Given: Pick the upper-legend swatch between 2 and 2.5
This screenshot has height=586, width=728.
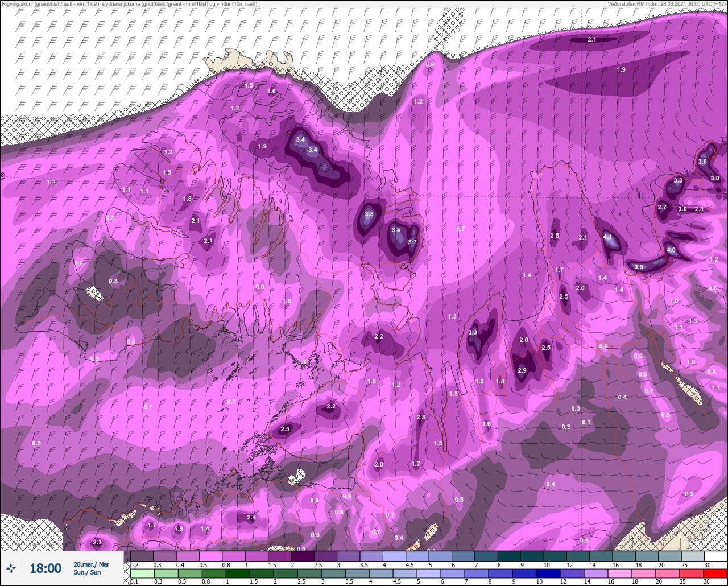Looking at the screenshot, I should [303, 556].
